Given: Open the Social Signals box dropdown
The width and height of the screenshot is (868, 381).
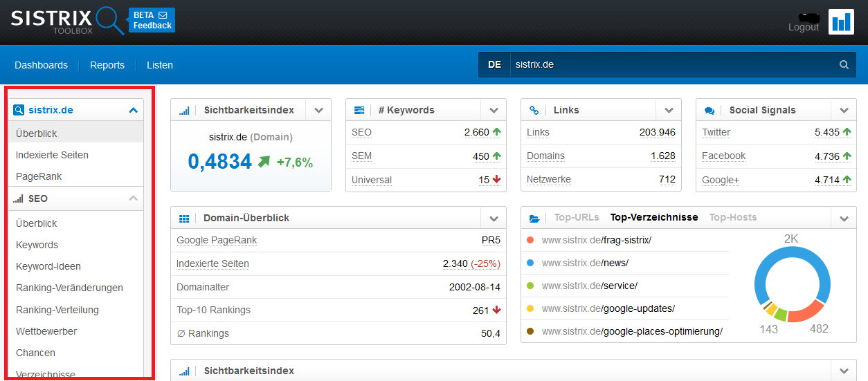Looking at the screenshot, I should tap(844, 110).
